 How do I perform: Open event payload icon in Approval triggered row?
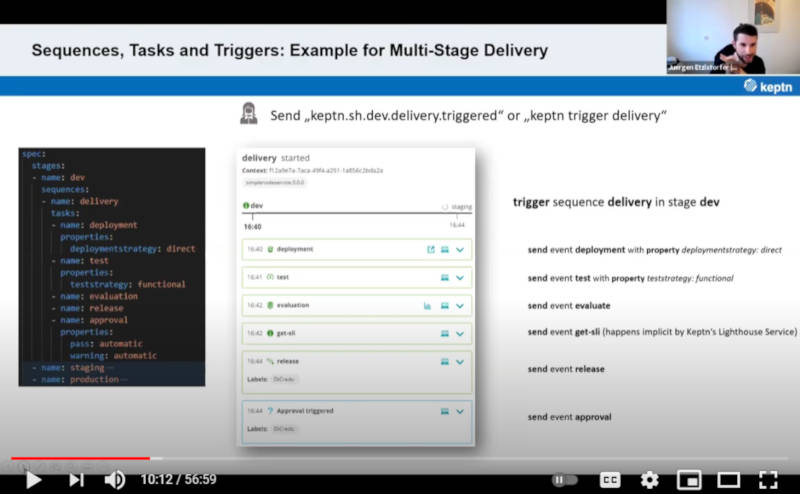pyautogui.click(x=445, y=411)
